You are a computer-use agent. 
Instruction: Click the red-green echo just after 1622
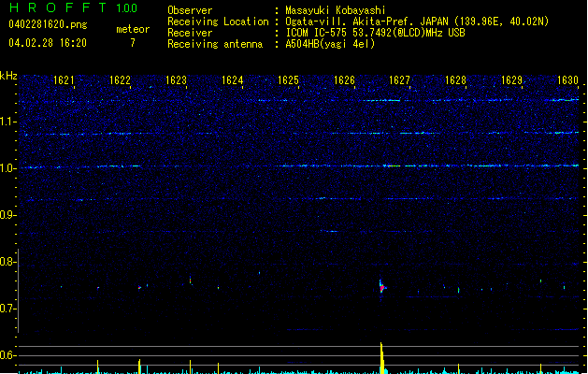(x=139, y=287)
